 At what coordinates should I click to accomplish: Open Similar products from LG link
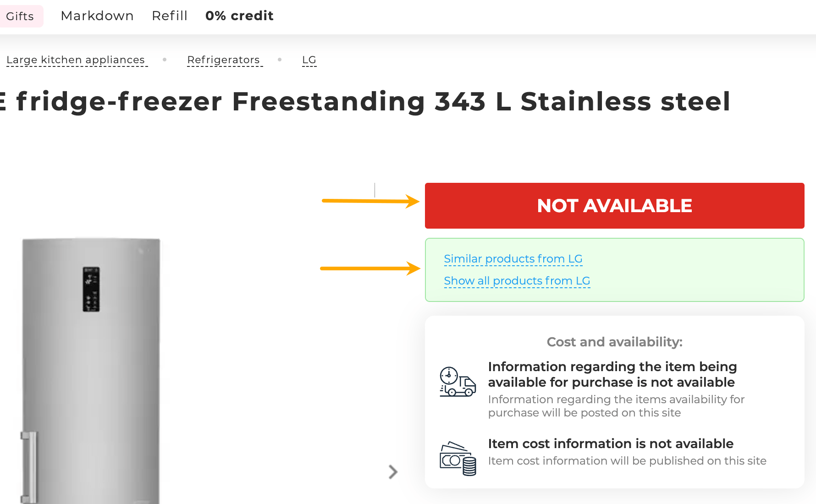pos(513,259)
